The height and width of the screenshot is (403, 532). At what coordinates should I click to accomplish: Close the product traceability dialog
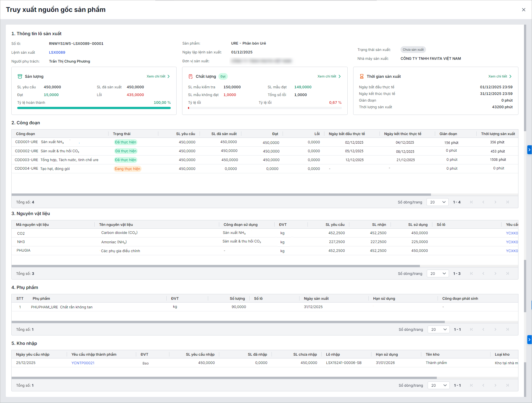[523, 10]
